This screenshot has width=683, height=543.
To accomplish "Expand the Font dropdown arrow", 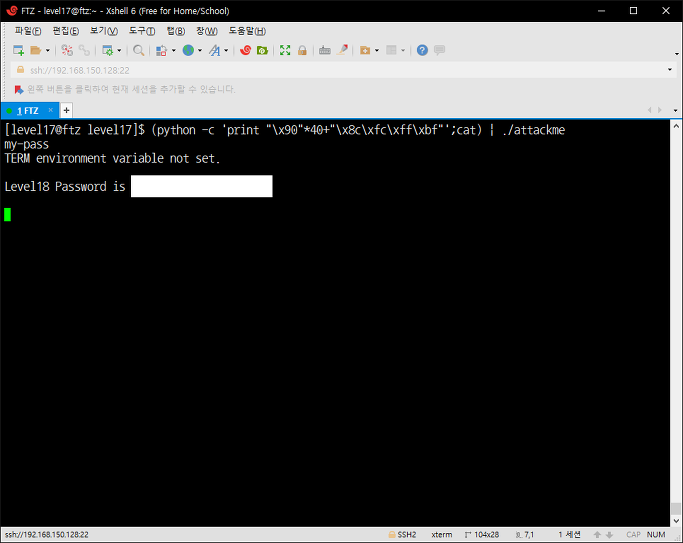I will (x=226, y=51).
